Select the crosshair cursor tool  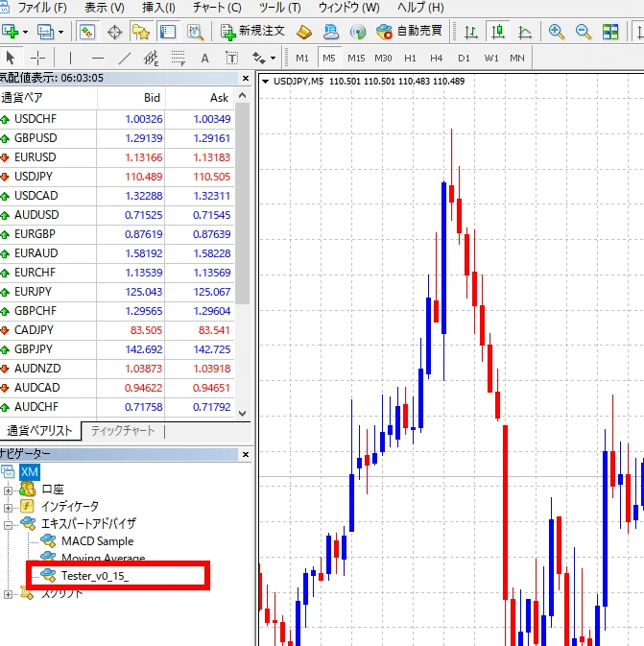[37, 58]
